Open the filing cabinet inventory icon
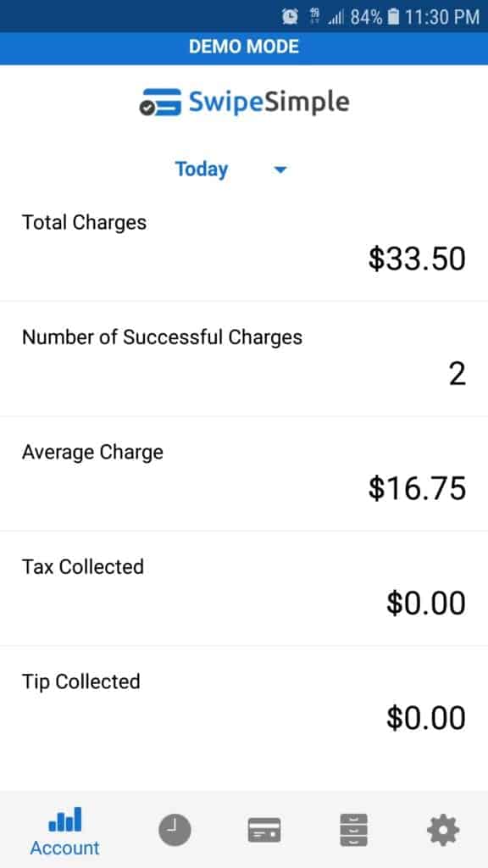 [353, 830]
